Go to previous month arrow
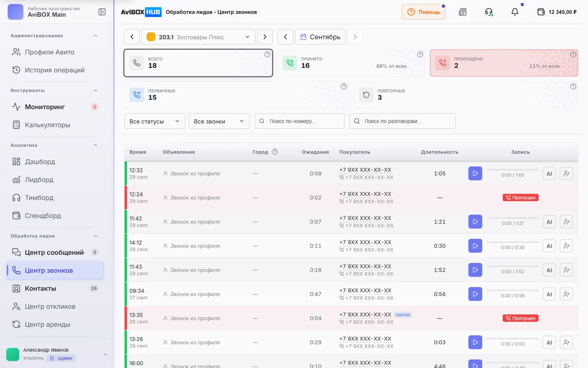The image size is (588, 368). click(285, 37)
